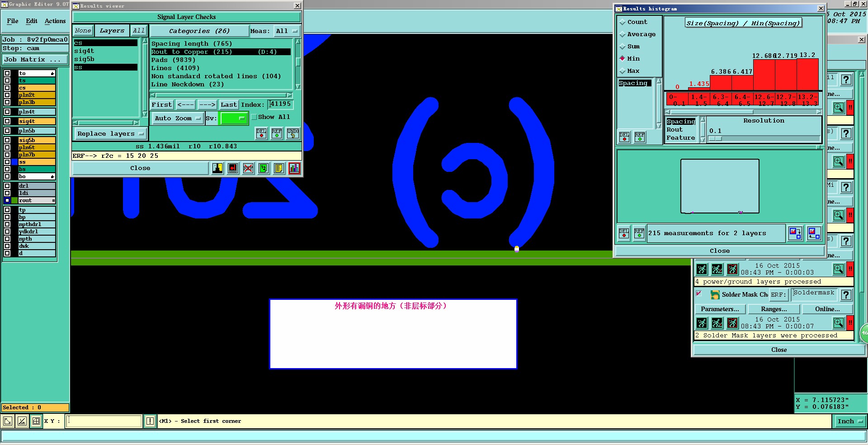
Task: Click the previous arrow <--- button
Action: pyautogui.click(x=186, y=105)
